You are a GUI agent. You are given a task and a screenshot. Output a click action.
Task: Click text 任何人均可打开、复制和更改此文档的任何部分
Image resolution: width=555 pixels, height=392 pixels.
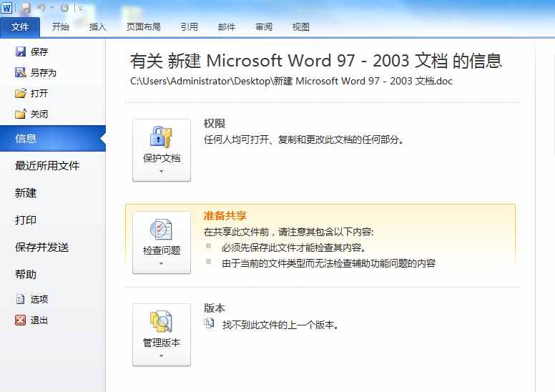tap(304, 139)
